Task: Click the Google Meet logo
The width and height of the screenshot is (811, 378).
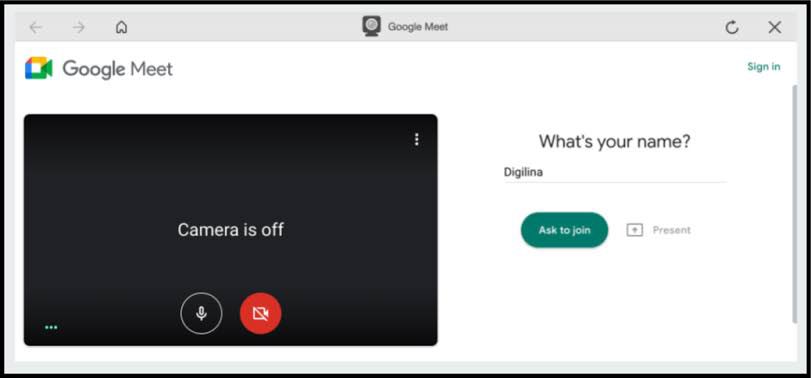Action: point(99,68)
